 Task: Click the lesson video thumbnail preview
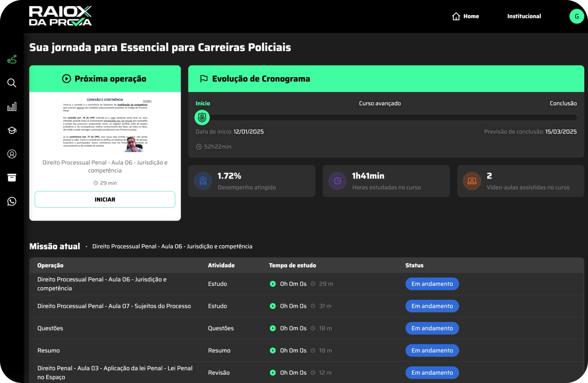(105, 125)
